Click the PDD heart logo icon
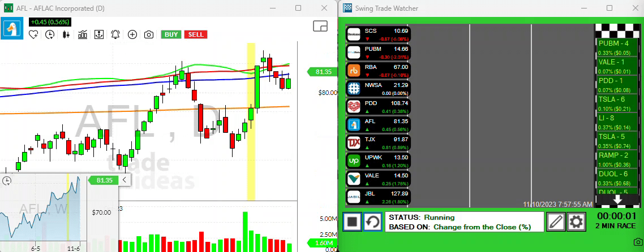The width and height of the screenshot is (644, 252). point(354,107)
